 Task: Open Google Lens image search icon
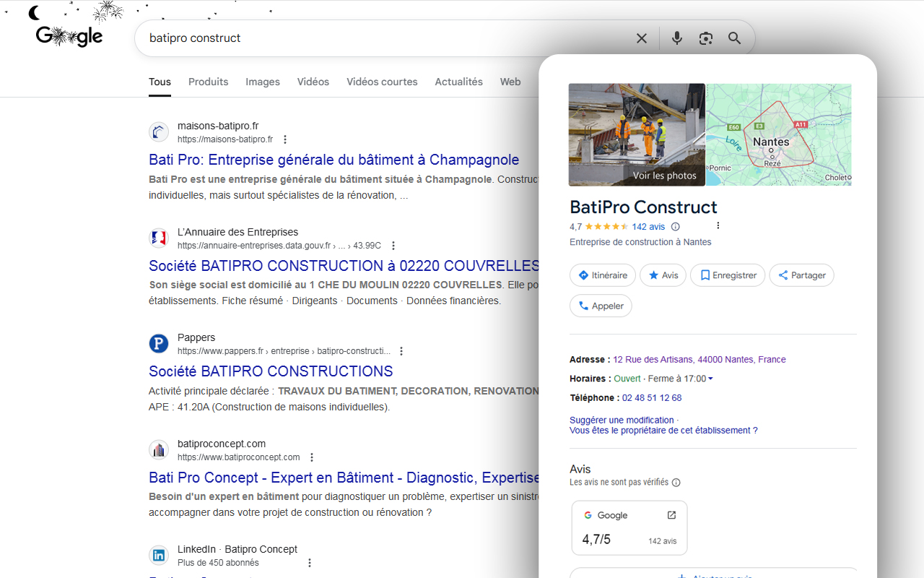click(705, 38)
